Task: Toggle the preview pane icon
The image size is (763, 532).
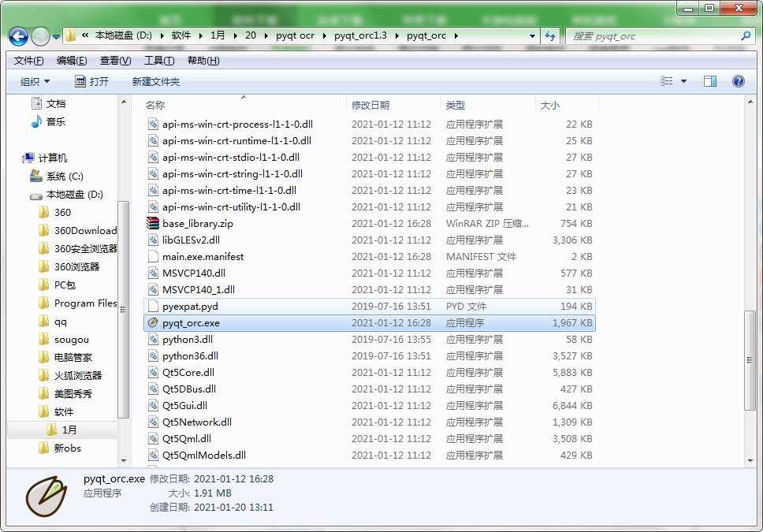Action: click(710, 81)
